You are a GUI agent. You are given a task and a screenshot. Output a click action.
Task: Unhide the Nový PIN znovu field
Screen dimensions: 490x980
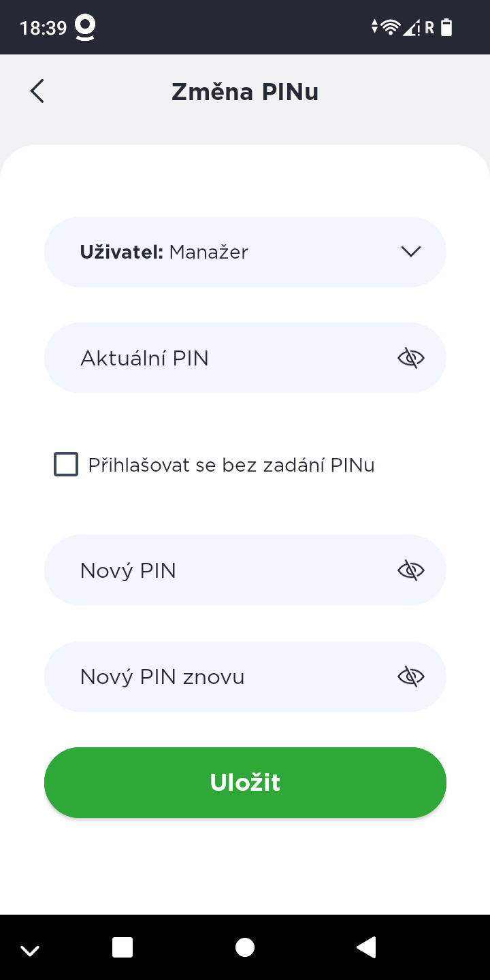(410, 676)
